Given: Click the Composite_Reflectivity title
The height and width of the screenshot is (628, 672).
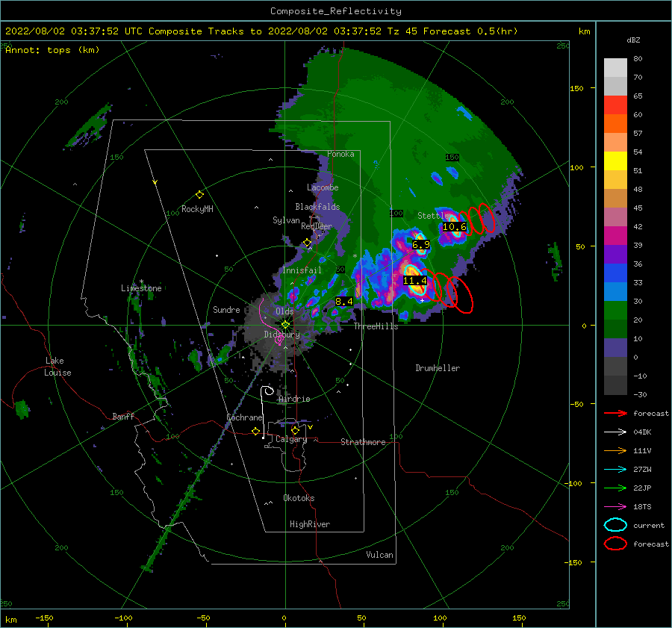Looking at the screenshot, I should tap(336, 11).
